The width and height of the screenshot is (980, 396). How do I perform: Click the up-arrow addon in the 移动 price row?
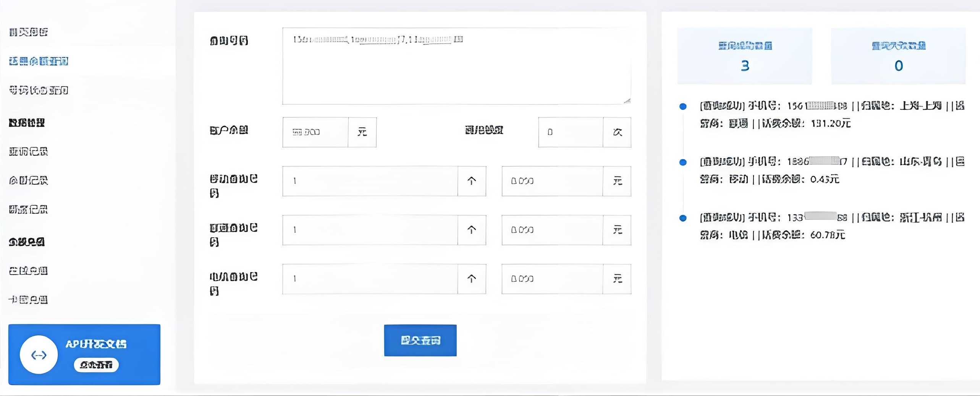[472, 181]
